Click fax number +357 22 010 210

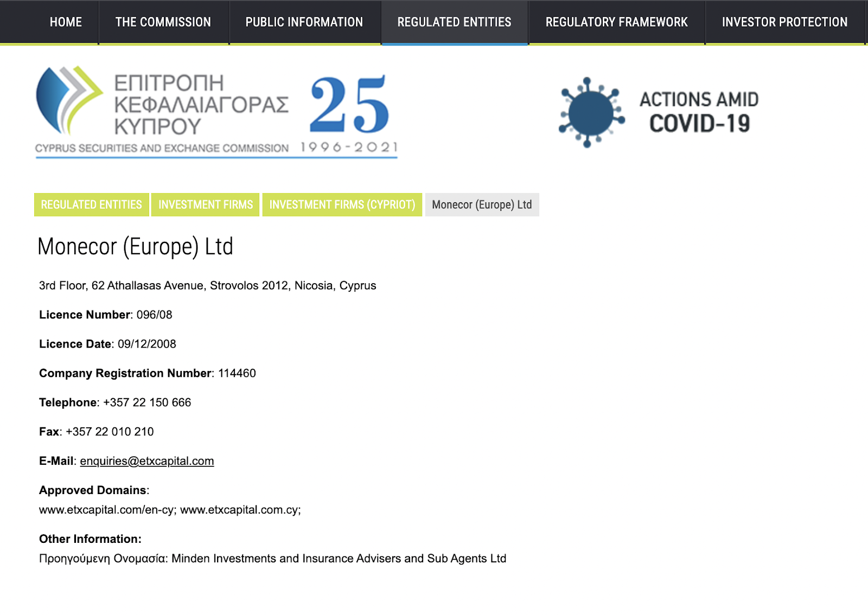click(110, 432)
